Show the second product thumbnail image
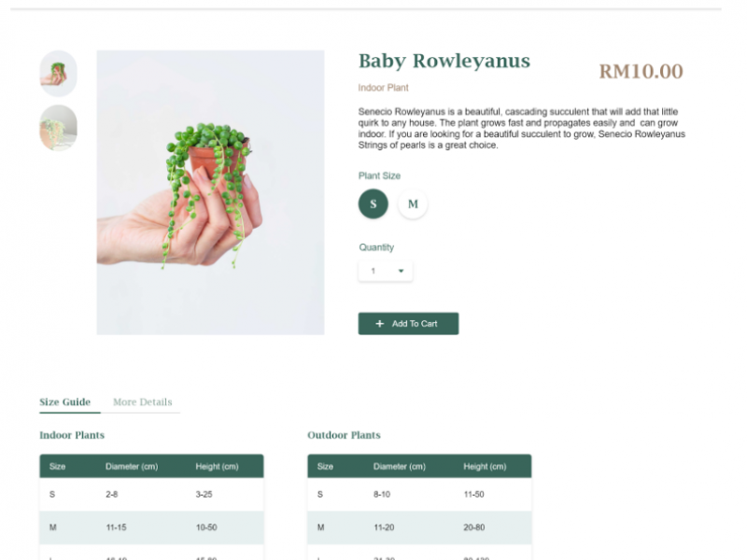 tap(58, 128)
